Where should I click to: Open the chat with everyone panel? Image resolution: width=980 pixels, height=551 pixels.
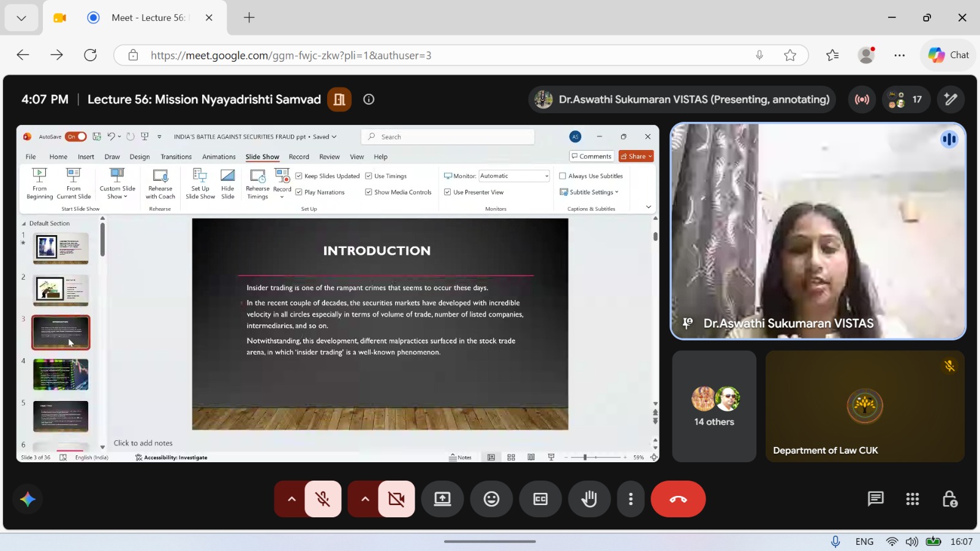pos(876,499)
